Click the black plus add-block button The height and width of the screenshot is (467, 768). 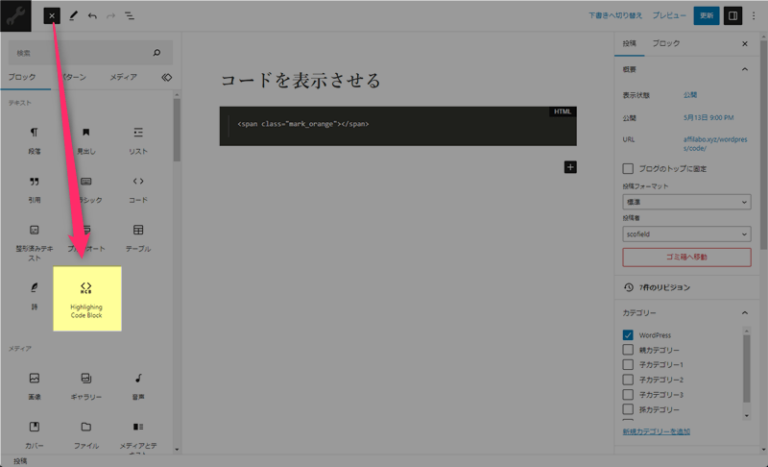click(570, 167)
